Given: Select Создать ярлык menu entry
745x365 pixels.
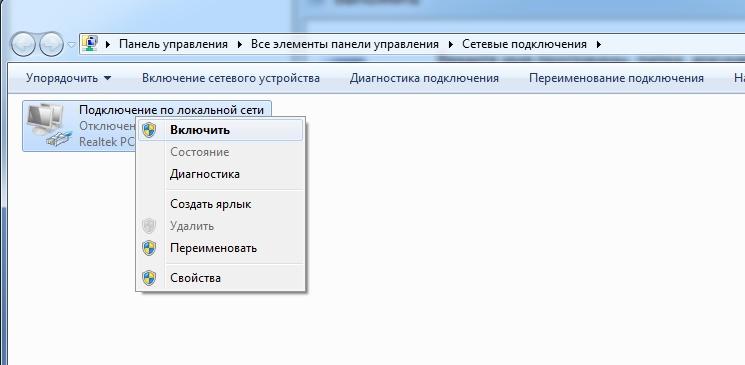Looking at the screenshot, I should click(220, 204).
